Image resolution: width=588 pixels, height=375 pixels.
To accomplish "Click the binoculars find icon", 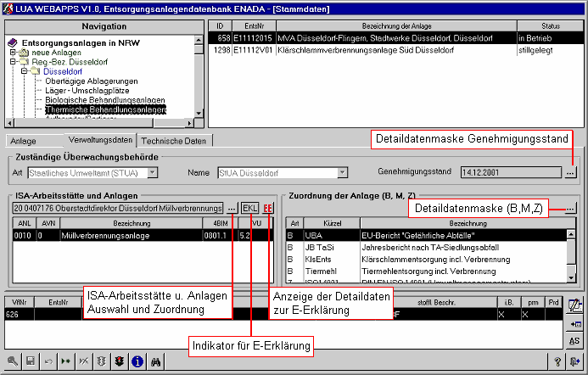I will (x=156, y=361).
